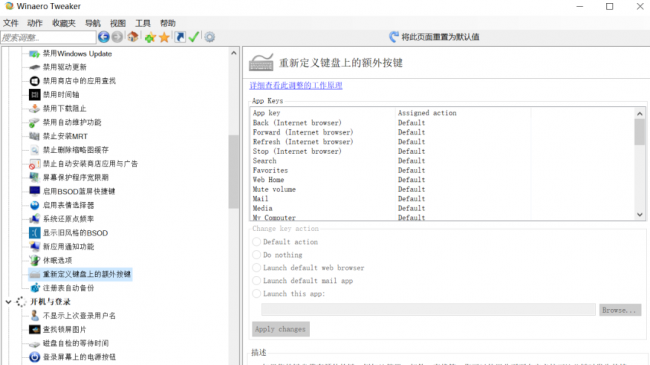Open the Home page house icon
This screenshot has height=365, width=650.
coord(133,37)
